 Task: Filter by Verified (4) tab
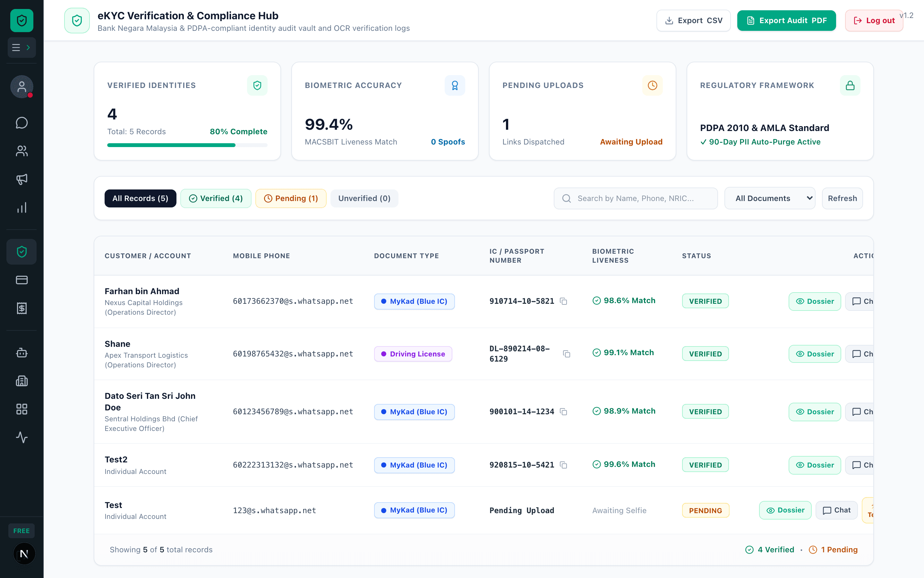click(216, 198)
